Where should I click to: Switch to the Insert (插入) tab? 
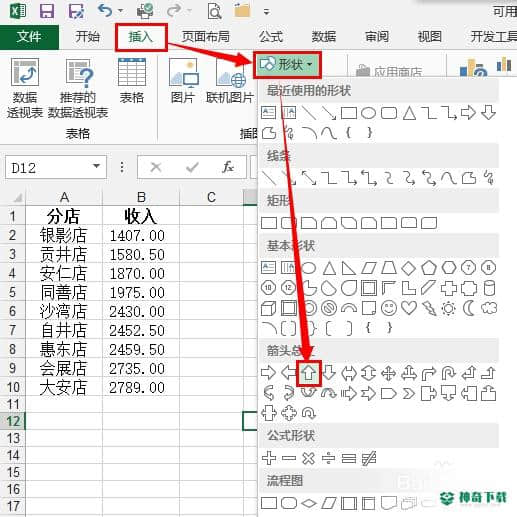pyautogui.click(x=141, y=37)
